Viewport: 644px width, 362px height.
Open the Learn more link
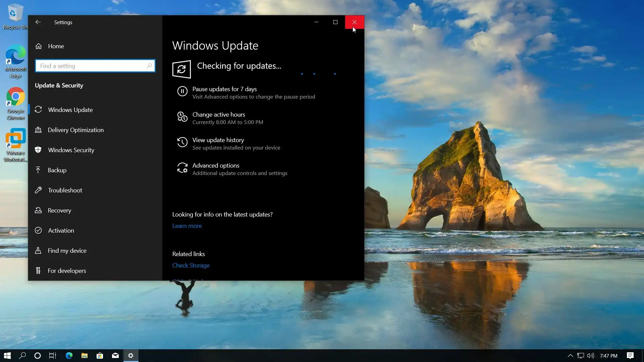point(187,226)
